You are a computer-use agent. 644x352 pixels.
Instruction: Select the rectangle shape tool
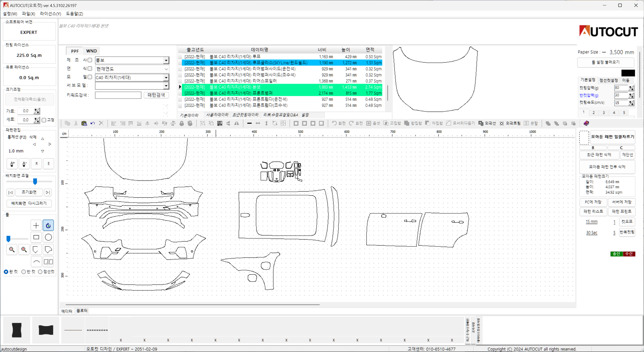coord(36,237)
